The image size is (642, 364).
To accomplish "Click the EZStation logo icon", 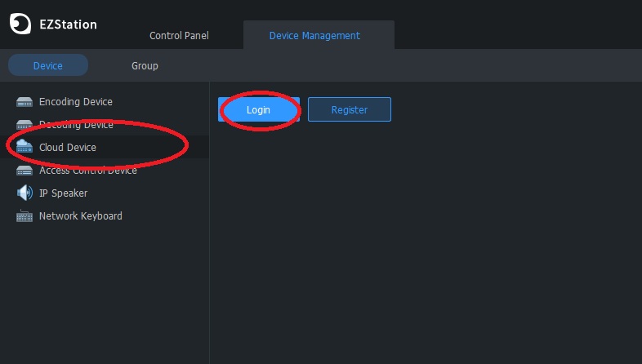I will (x=20, y=24).
